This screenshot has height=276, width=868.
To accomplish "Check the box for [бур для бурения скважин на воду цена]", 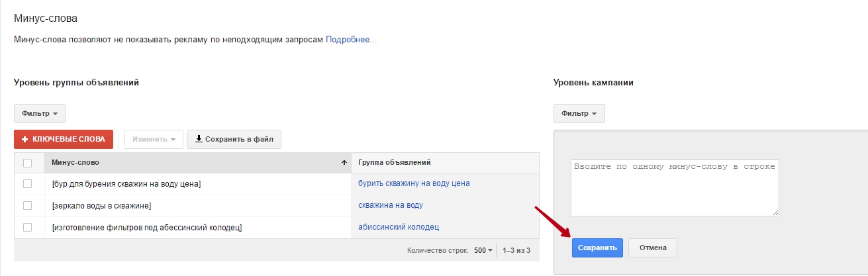I will pyautogui.click(x=28, y=183).
